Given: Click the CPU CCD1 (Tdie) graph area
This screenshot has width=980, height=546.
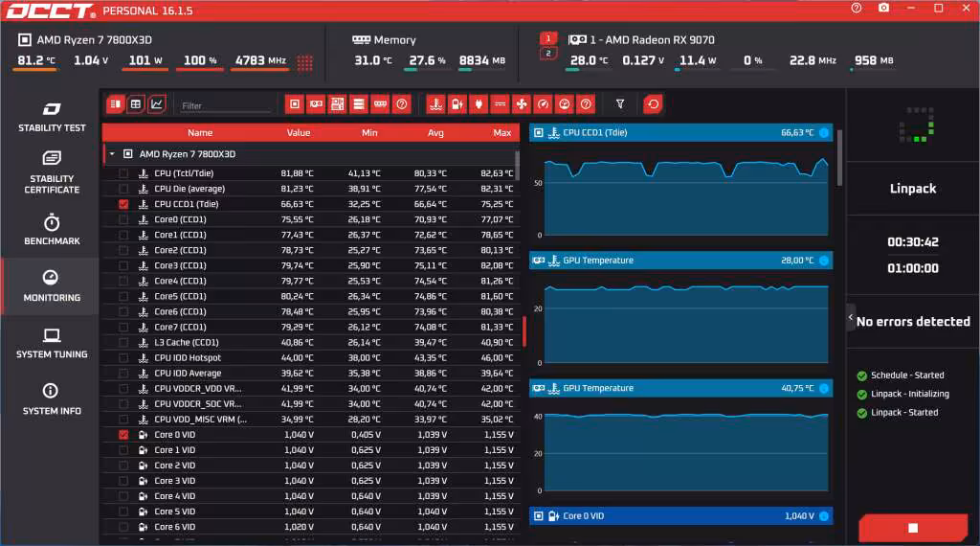Looking at the screenshot, I should point(686,192).
